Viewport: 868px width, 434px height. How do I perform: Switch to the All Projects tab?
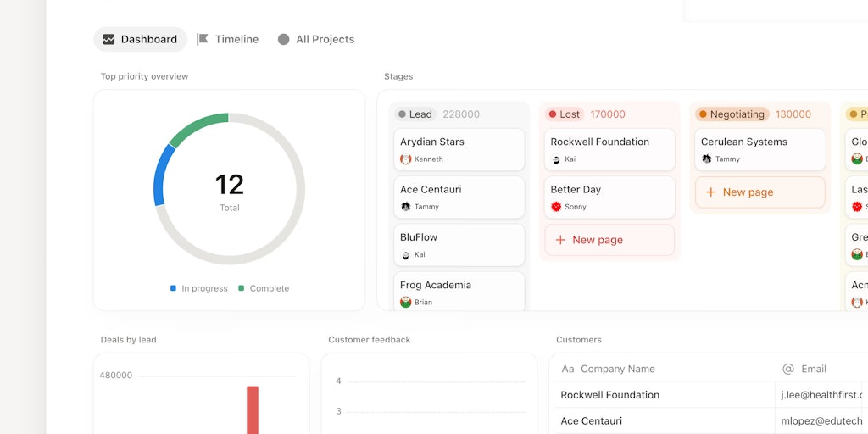(x=316, y=39)
